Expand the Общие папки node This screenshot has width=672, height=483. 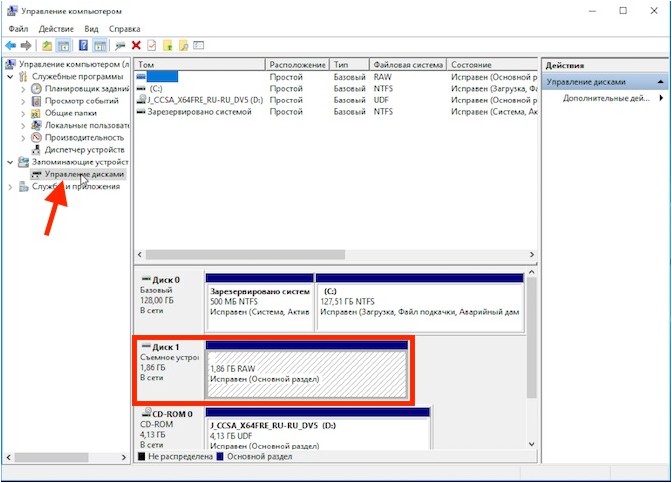[23, 114]
